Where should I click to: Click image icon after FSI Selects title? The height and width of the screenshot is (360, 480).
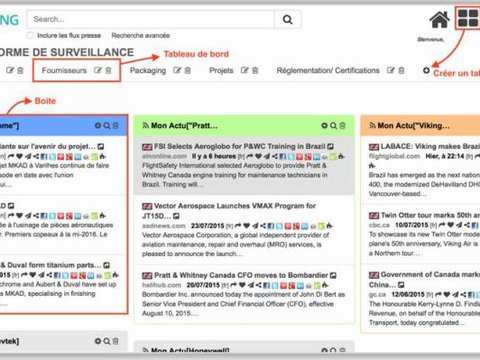pos(330,146)
